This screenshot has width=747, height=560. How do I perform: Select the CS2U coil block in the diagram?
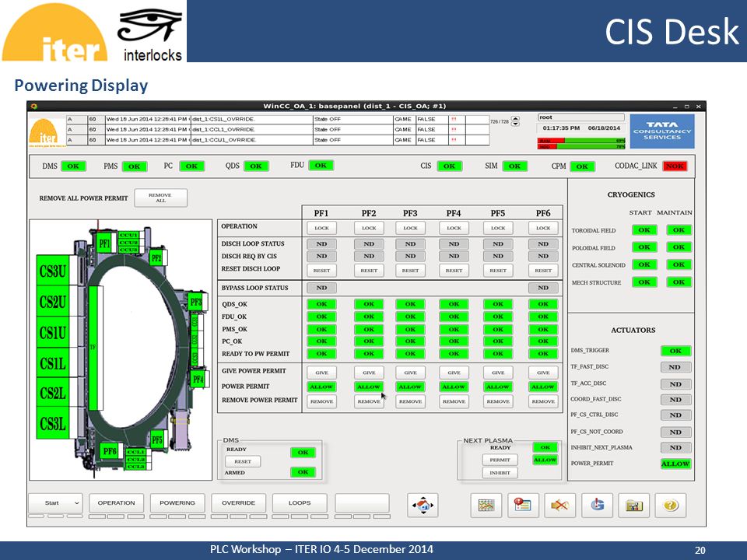point(53,302)
